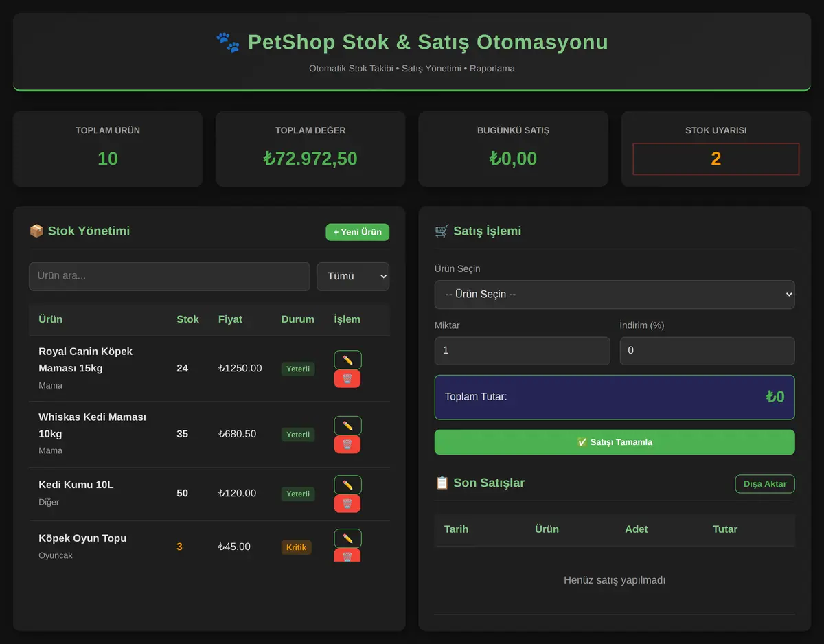This screenshot has height=644, width=824.
Task: Click the Oyuncak category label
Action: coord(56,555)
